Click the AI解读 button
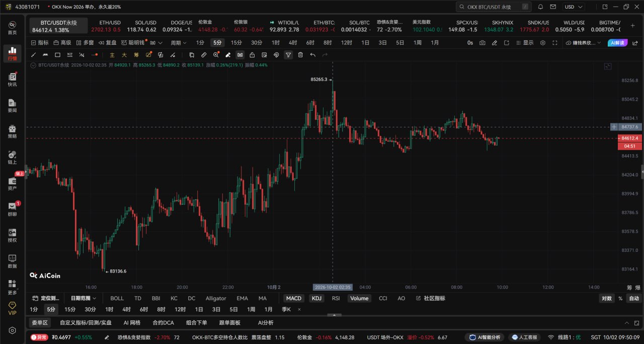The height and width of the screenshot is (344, 644). pos(617,43)
